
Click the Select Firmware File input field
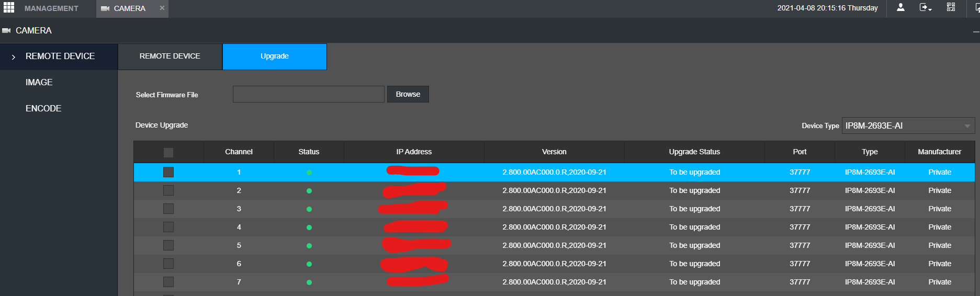(x=309, y=94)
